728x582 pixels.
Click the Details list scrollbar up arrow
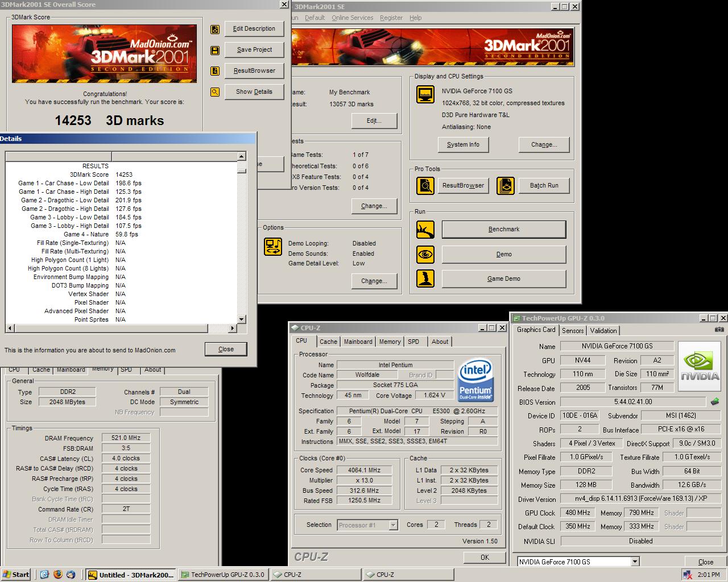pos(242,156)
